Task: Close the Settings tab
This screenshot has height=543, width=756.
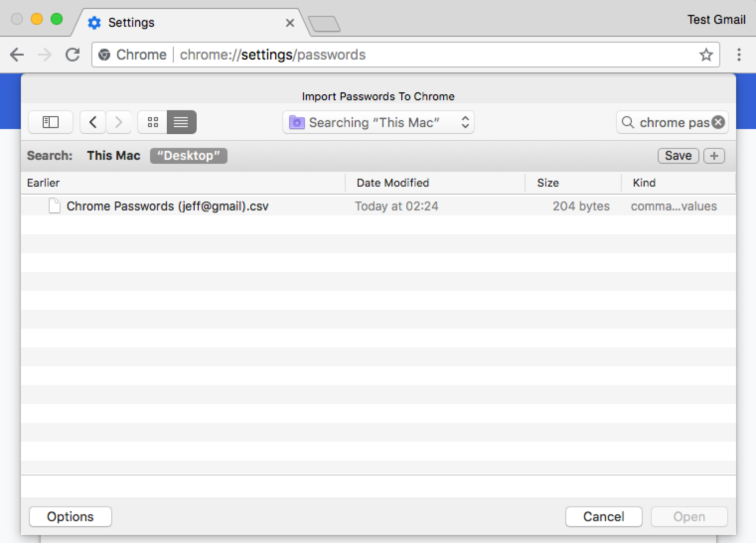Action: (290, 23)
